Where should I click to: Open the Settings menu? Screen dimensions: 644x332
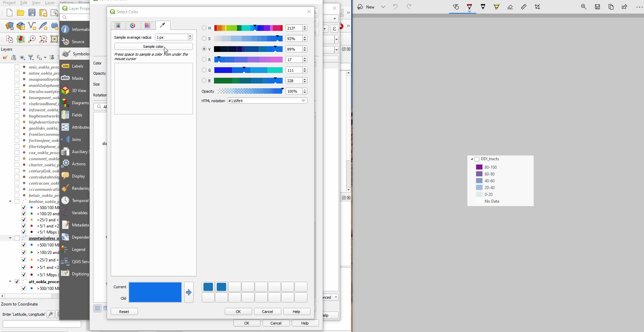[x=67, y=2]
